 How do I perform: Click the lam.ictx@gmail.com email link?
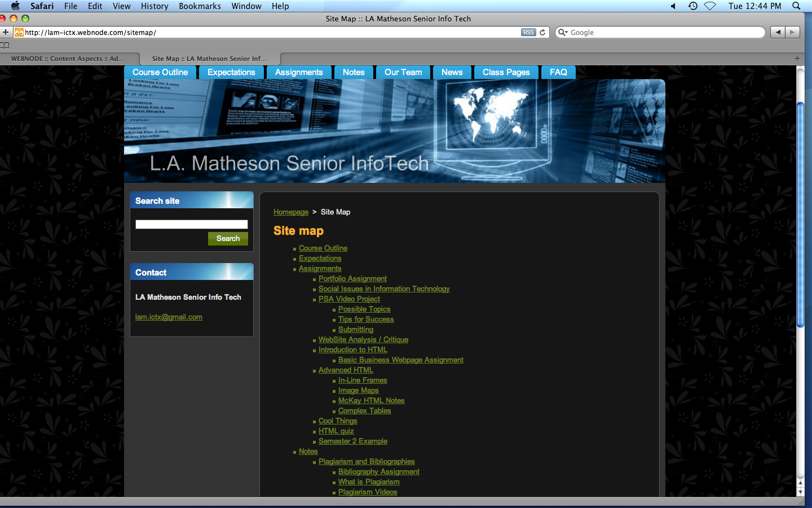pyautogui.click(x=169, y=317)
